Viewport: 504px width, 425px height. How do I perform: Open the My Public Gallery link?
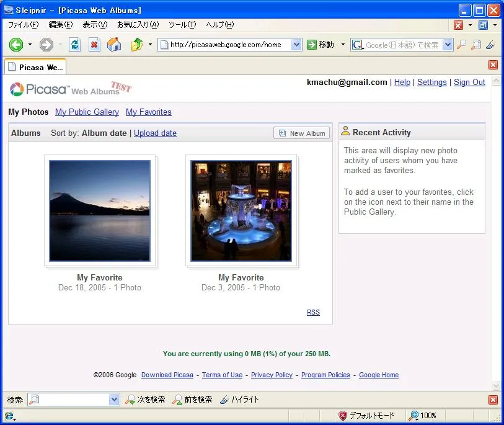point(87,112)
